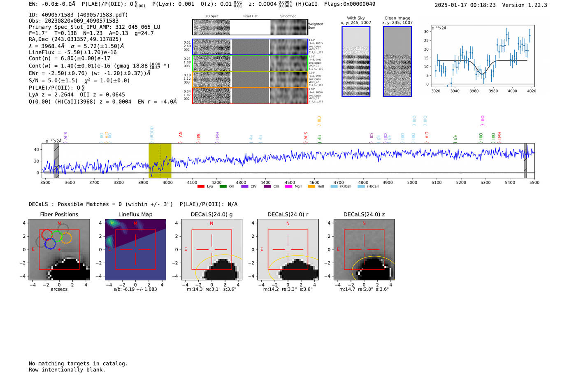Screen dimensions: 576x392
Task: Click the Hβ line marker near 5200
Action: [455, 139]
